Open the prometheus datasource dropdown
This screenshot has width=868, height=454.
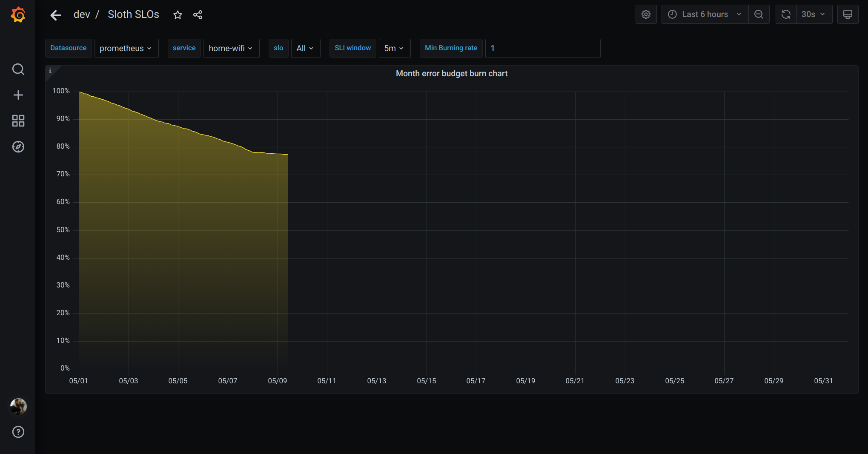(126, 48)
